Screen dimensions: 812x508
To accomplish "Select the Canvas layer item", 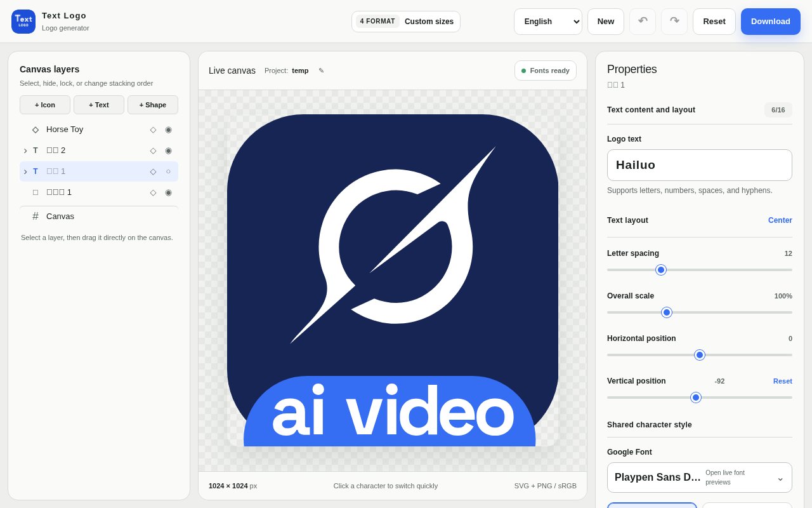I will (99, 217).
